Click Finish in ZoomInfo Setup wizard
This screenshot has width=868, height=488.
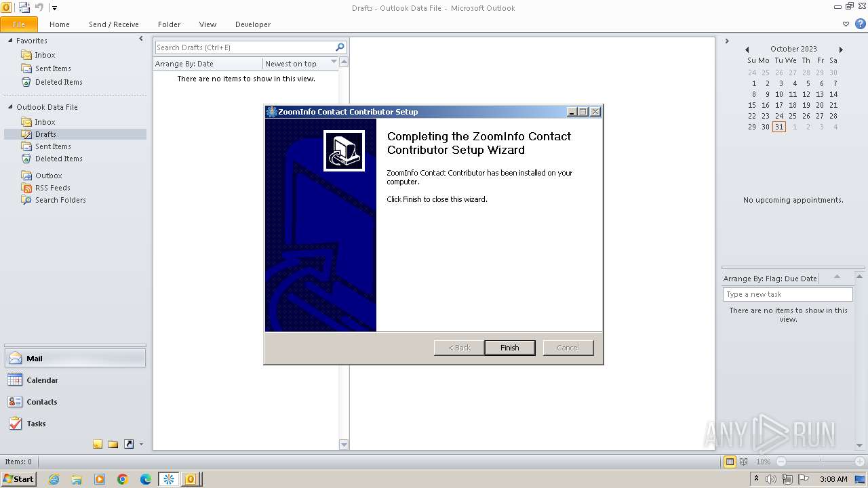(x=510, y=348)
